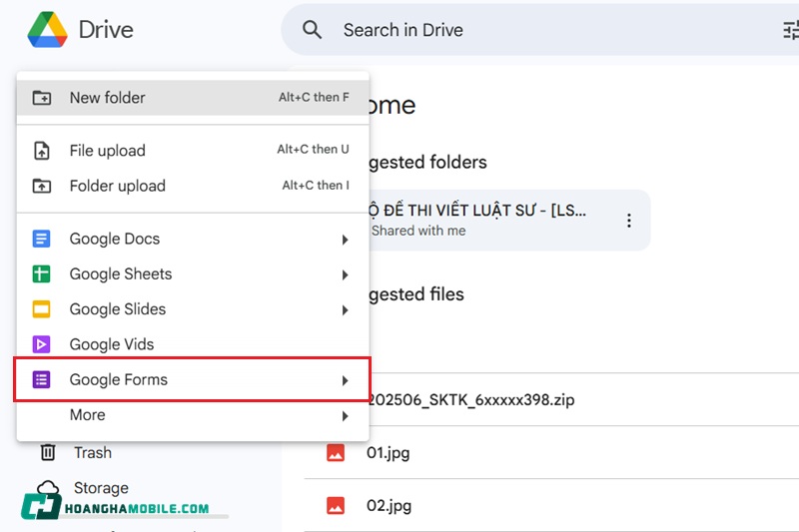The width and height of the screenshot is (799, 532).
Task: Expand the More submenu arrow
Action: [x=345, y=415]
